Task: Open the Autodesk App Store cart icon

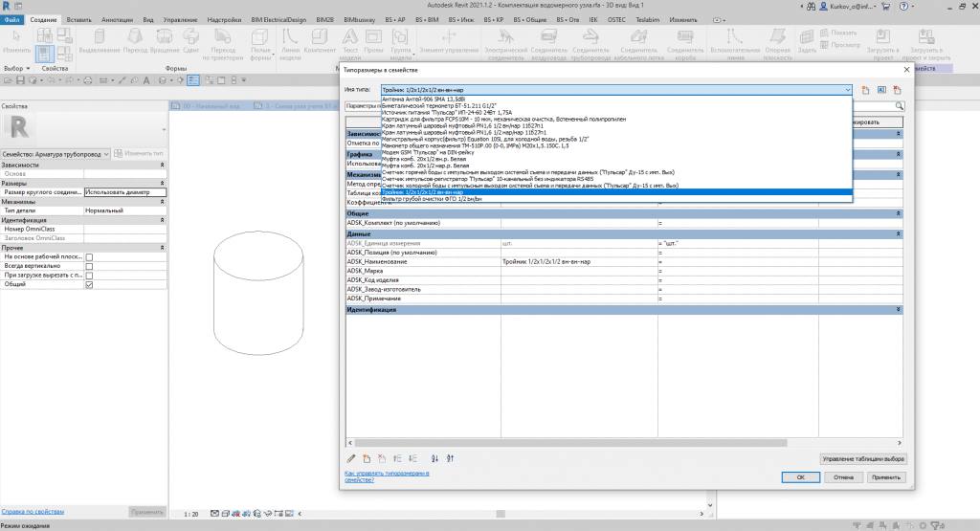Action: 885,6
